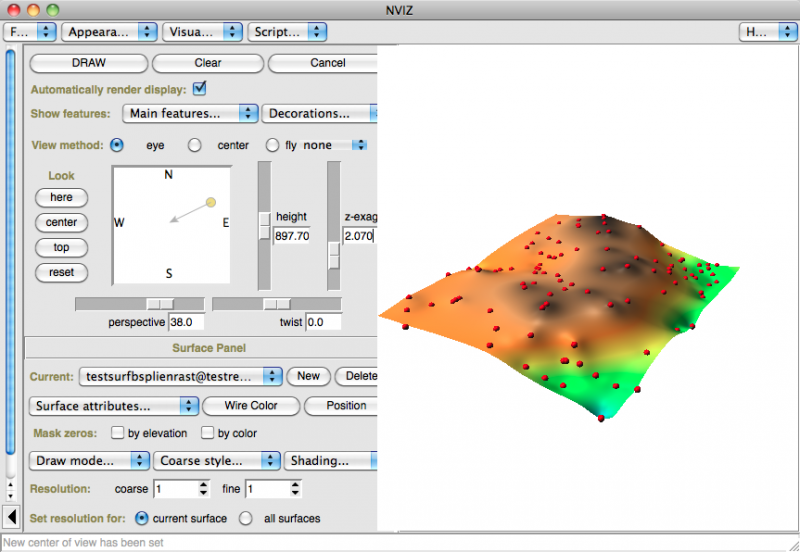Open the Coarse style dropdown
Viewport: 800px width, 552px height.
[215, 461]
